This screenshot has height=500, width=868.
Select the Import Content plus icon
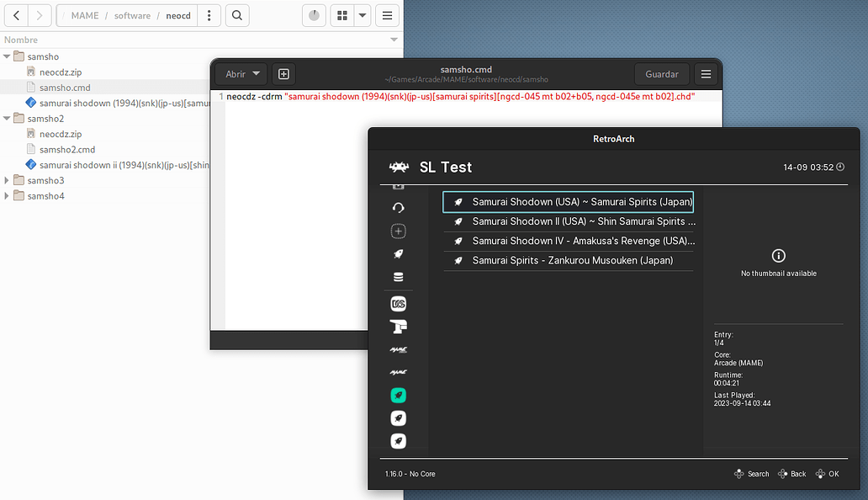pos(398,231)
